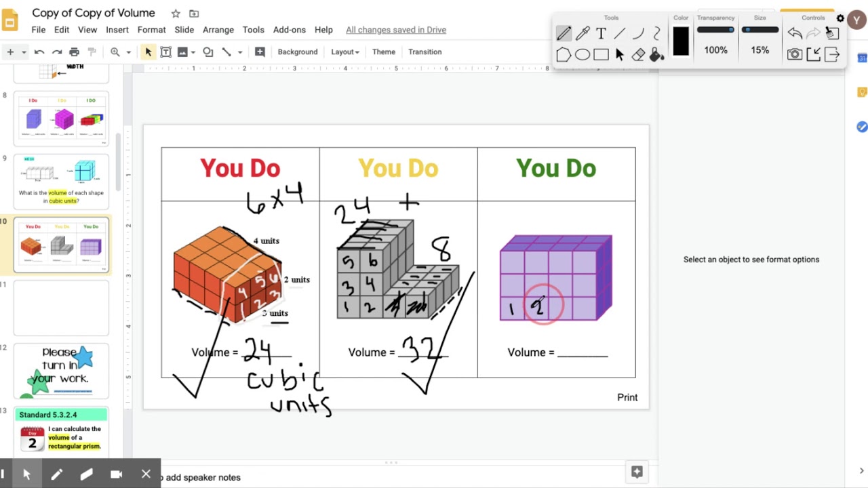The width and height of the screenshot is (868, 488).
Task: Click the insert image icon
Action: 182,52
